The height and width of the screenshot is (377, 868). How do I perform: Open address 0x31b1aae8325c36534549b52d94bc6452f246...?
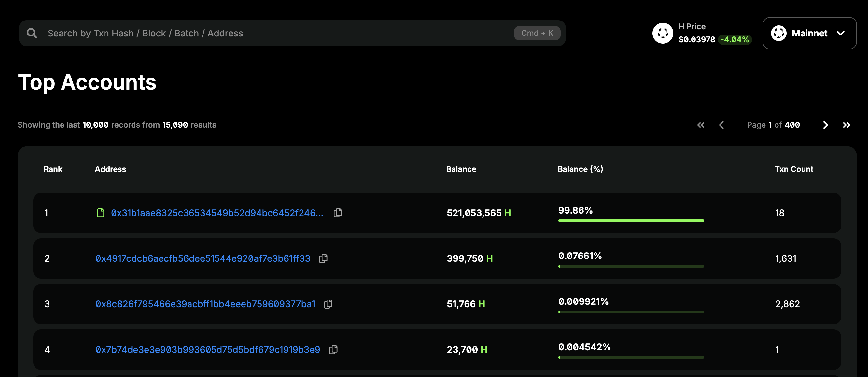coord(217,213)
